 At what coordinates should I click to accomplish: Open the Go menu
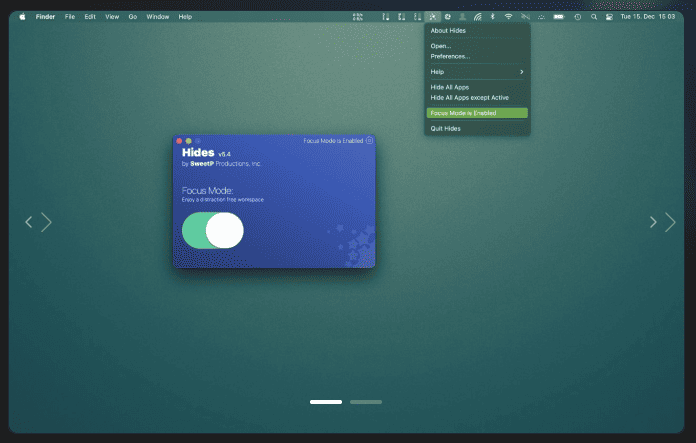coord(133,17)
